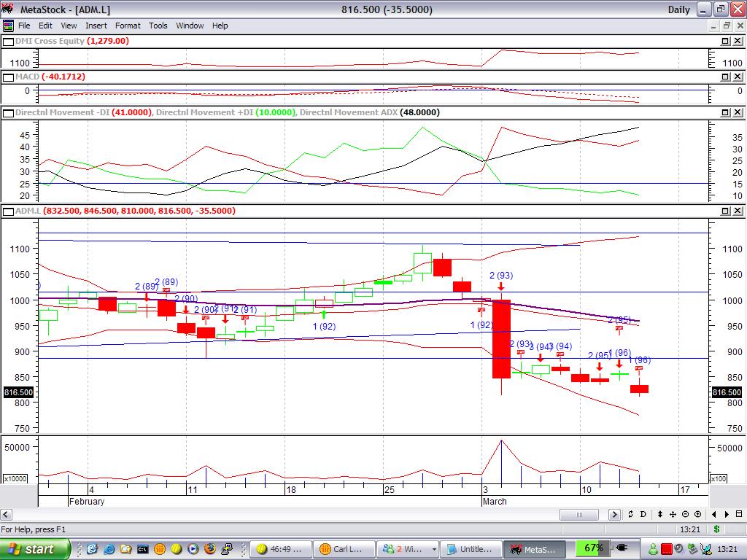747x560 pixels.
Task: Click the red square tray icon
Action: tap(666, 550)
